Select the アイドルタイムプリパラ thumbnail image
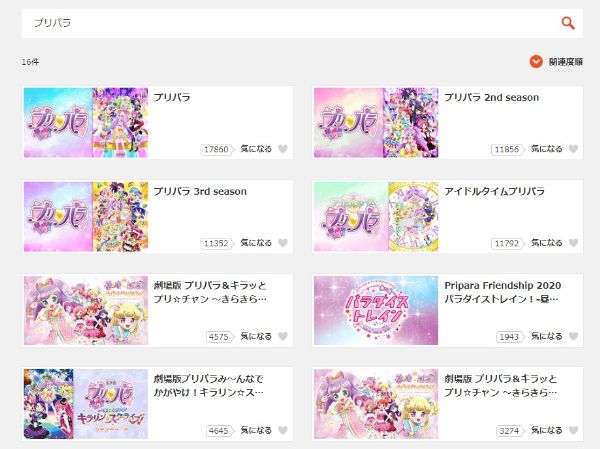 [376, 217]
